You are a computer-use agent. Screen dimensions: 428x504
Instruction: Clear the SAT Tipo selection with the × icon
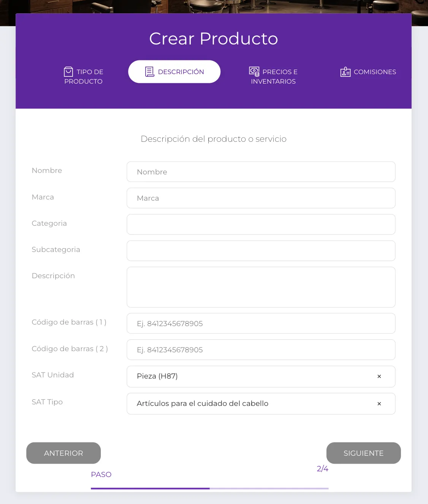click(x=379, y=404)
